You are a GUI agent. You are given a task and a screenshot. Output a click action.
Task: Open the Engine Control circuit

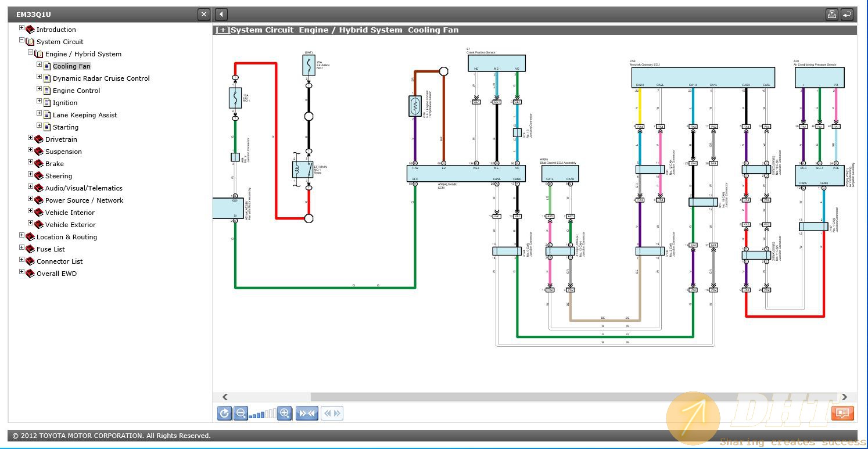coord(76,91)
